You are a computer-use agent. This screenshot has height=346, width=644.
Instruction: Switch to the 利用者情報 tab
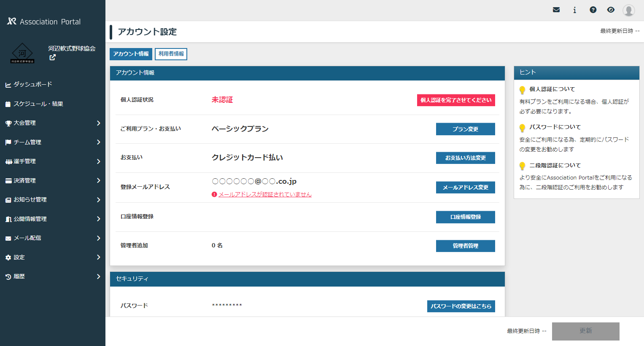coord(171,54)
